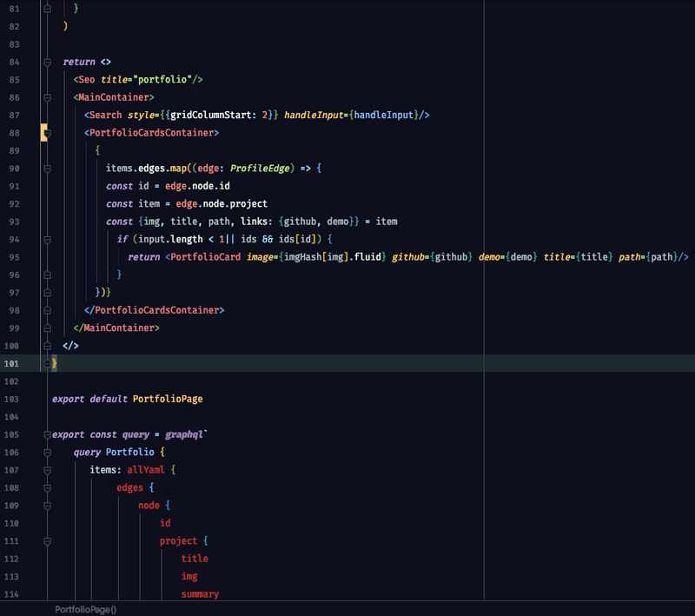Click line number 87 in gutter
This screenshot has width=695, height=616.
[14, 116]
